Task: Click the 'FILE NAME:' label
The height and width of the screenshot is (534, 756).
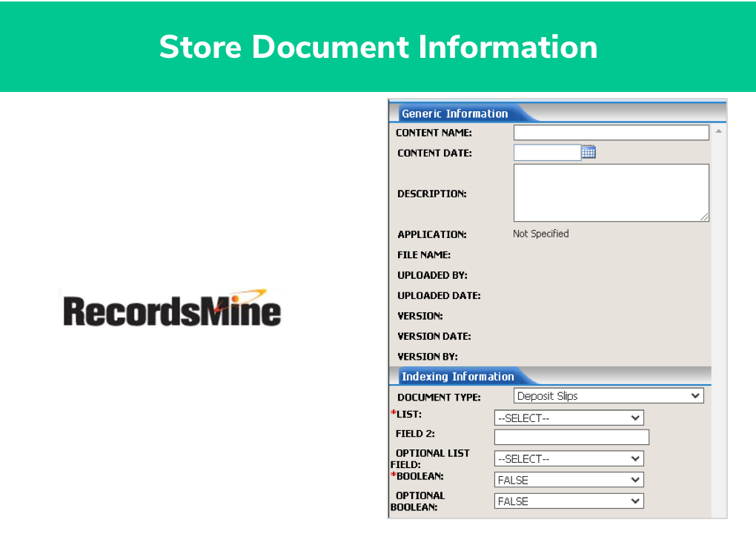Action: pyautogui.click(x=424, y=254)
